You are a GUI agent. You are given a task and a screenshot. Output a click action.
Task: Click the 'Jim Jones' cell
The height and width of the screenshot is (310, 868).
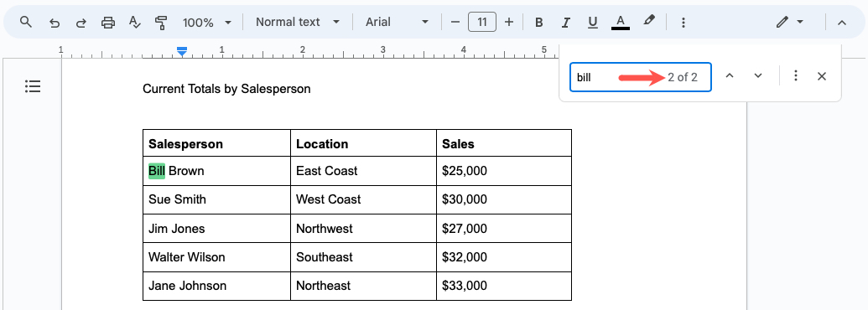tap(216, 229)
